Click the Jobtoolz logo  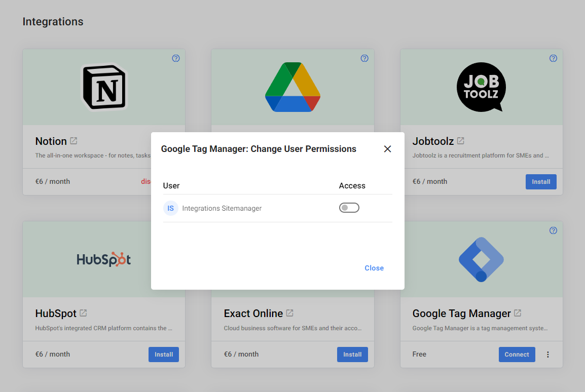click(x=481, y=87)
